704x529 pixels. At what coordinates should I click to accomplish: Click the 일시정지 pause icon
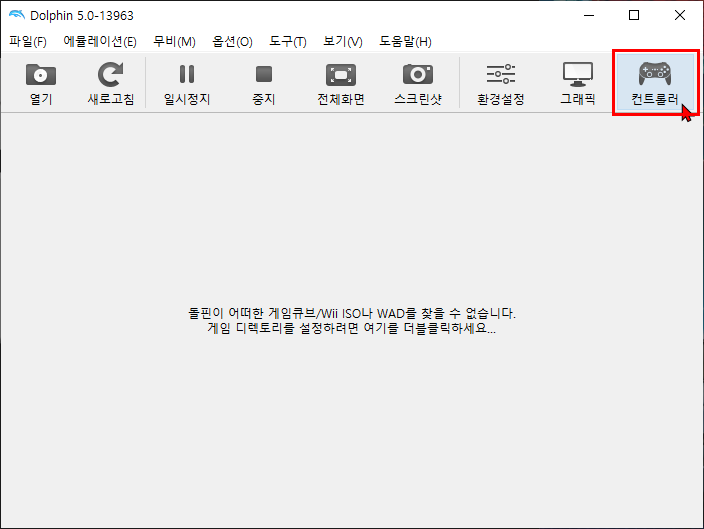[x=187, y=75]
